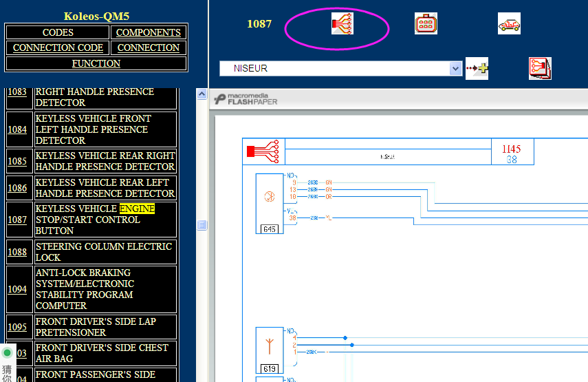
Task: Click the red wiring harness icon in the diagram header
Action: (263, 151)
